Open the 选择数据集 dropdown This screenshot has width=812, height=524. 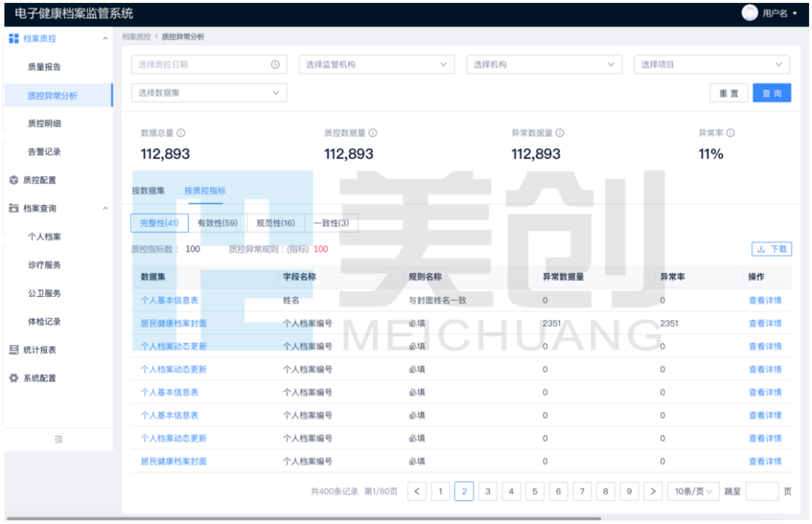pos(209,92)
